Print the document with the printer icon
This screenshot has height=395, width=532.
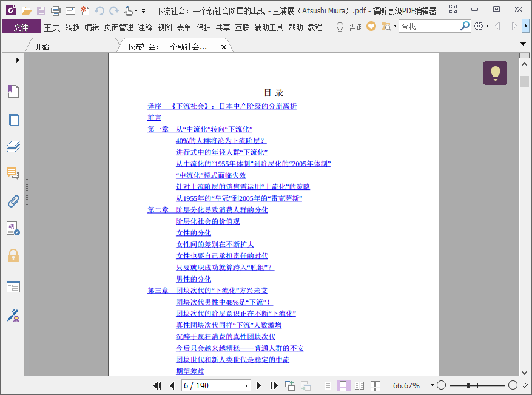[x=56, y=11]
